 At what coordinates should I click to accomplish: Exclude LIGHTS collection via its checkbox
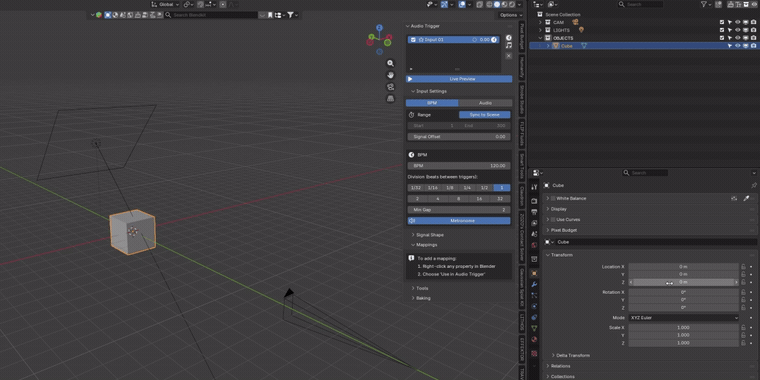[x=722, y=30]
